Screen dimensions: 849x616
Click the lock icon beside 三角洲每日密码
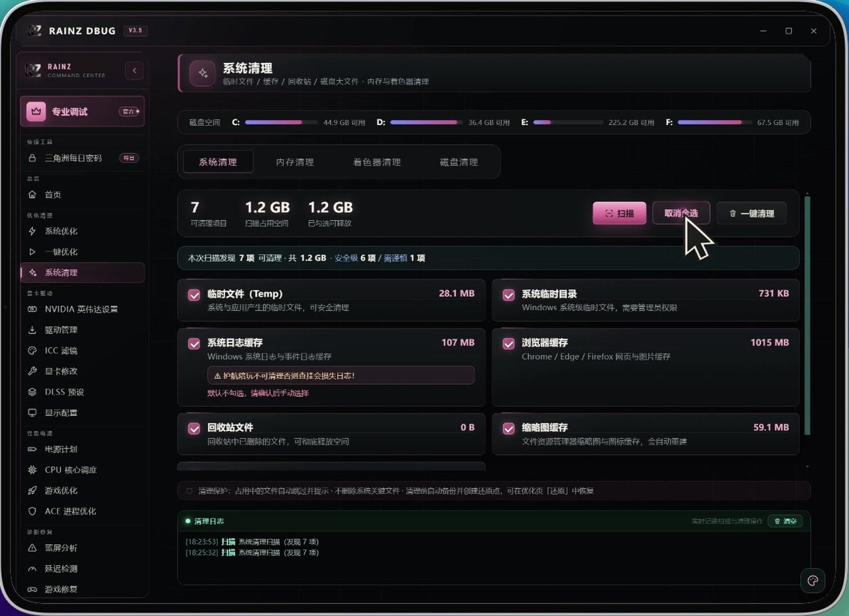32,158
